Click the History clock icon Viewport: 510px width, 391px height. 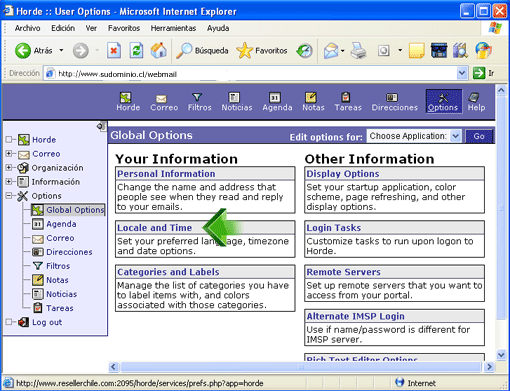(304, 51)
